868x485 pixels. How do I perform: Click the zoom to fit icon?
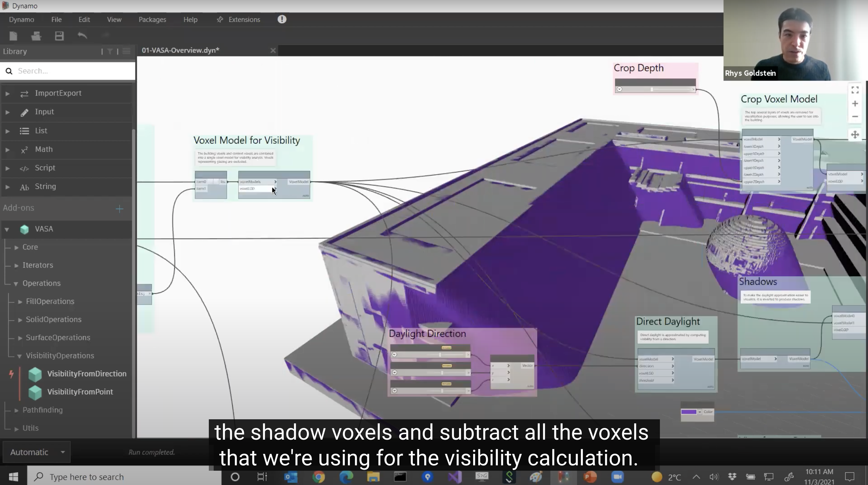click(x=855, y=90)
